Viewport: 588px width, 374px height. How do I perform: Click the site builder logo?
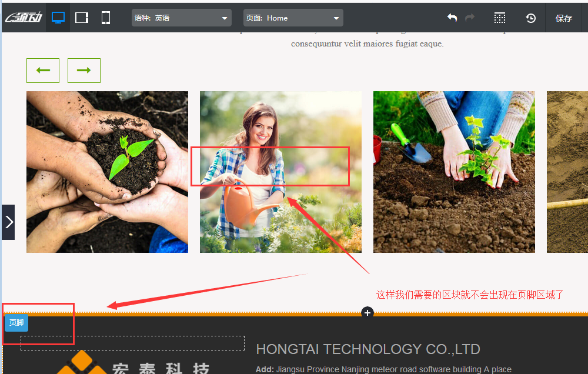(x=24, y=18)
